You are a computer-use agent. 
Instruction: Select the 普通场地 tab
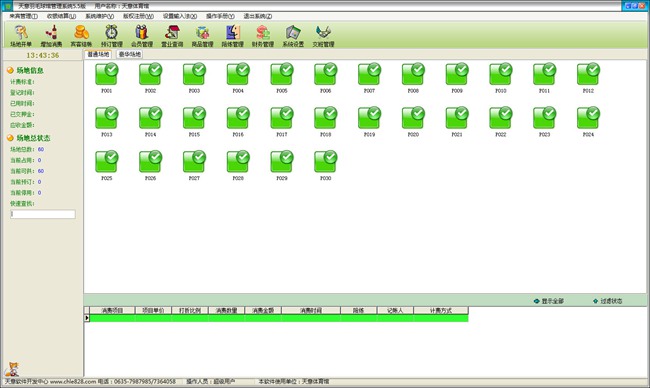(98, 54)
